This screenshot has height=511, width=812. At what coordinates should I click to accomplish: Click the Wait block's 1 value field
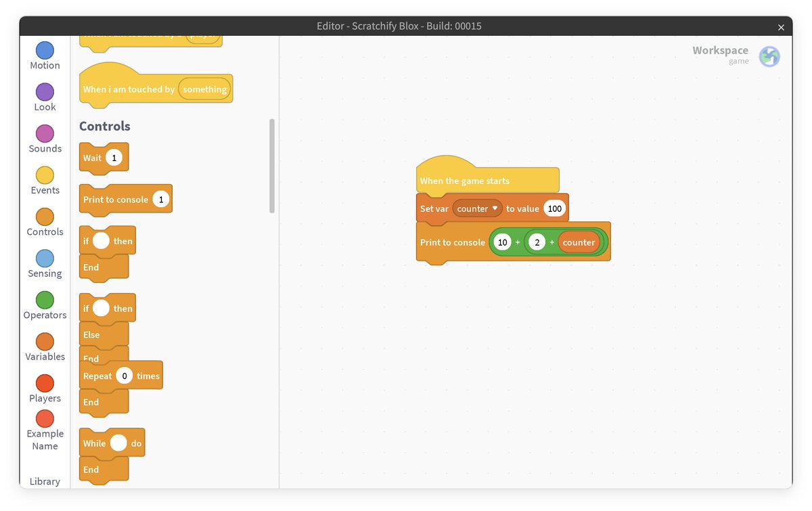pos(114,158)
